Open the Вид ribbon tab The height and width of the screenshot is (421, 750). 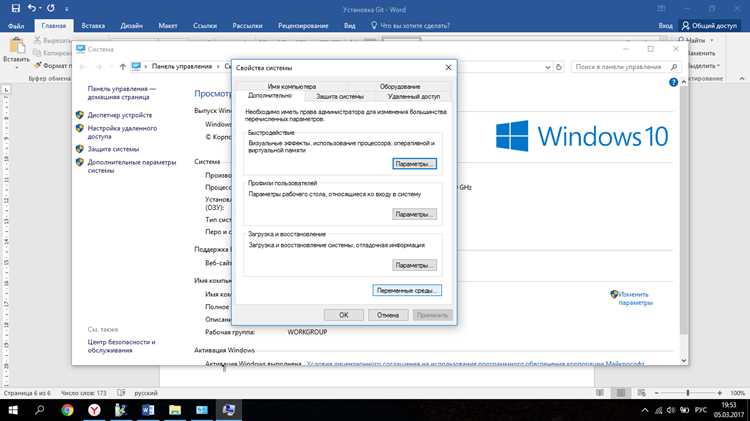pyautogui.click(x=350, y=26)
